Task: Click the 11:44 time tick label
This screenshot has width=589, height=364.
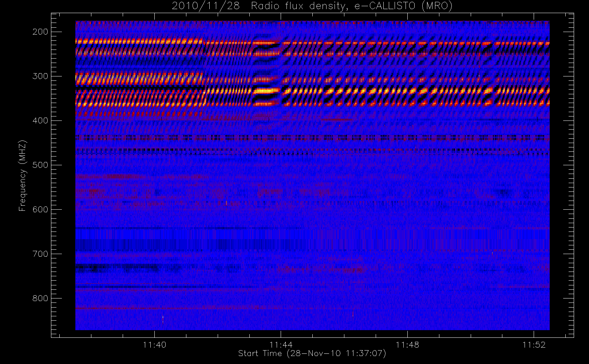Action: pos(281,345)
